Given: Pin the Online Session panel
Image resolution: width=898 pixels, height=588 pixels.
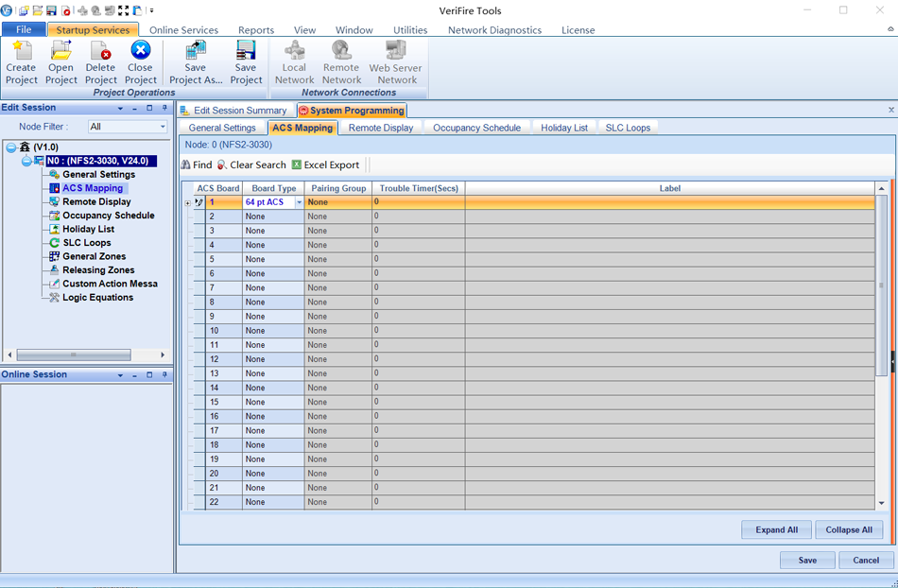Looking at the screenshot, I should 164,375.
